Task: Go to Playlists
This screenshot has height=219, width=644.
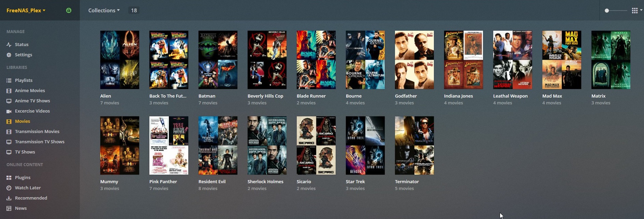Action: 24,80
